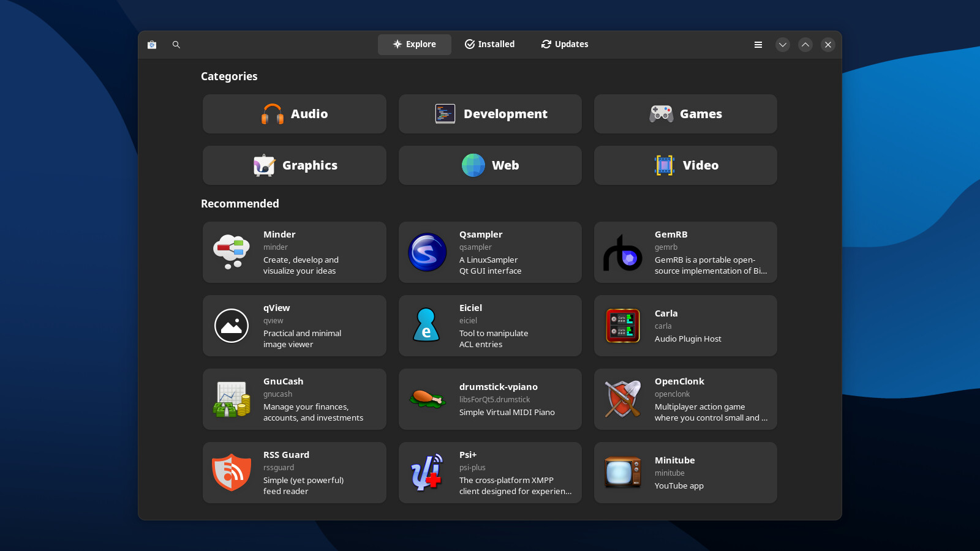Click the 'Manage your finances' description text
Image resolution: width=980 pixels, height=551 pixels.
tap(314, 412)
